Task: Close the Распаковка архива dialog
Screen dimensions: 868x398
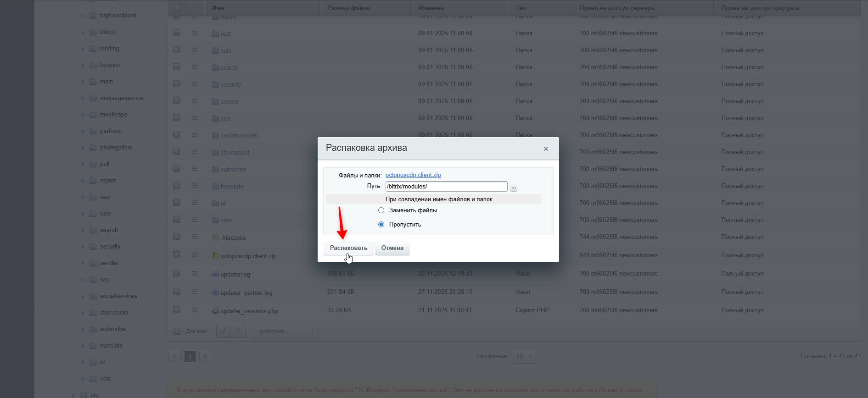Action: pyautogui.click(x=546, y=149)
